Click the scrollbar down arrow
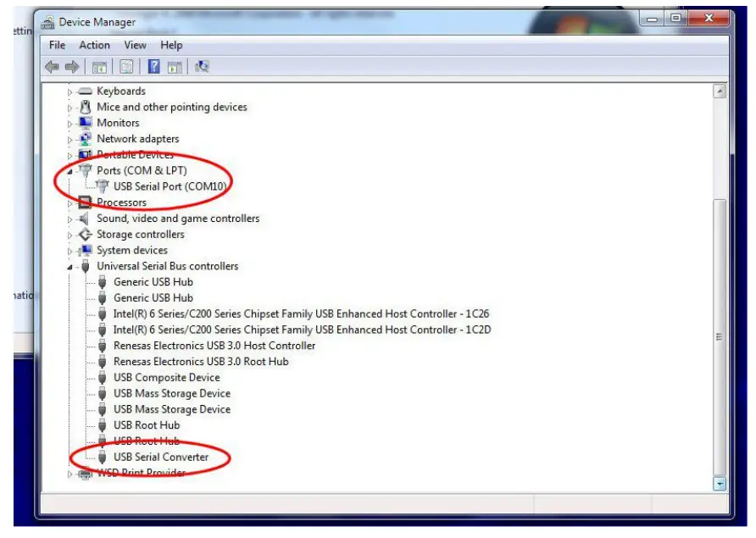756x538 pixels. point(720,484)
